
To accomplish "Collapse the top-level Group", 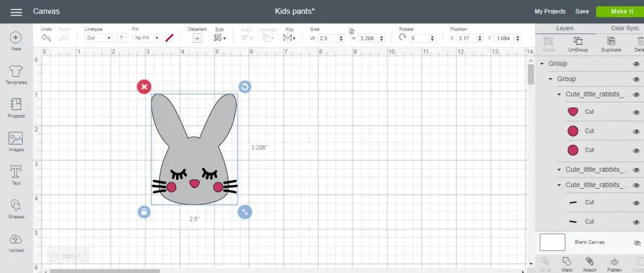I will [x=541, y=64].
